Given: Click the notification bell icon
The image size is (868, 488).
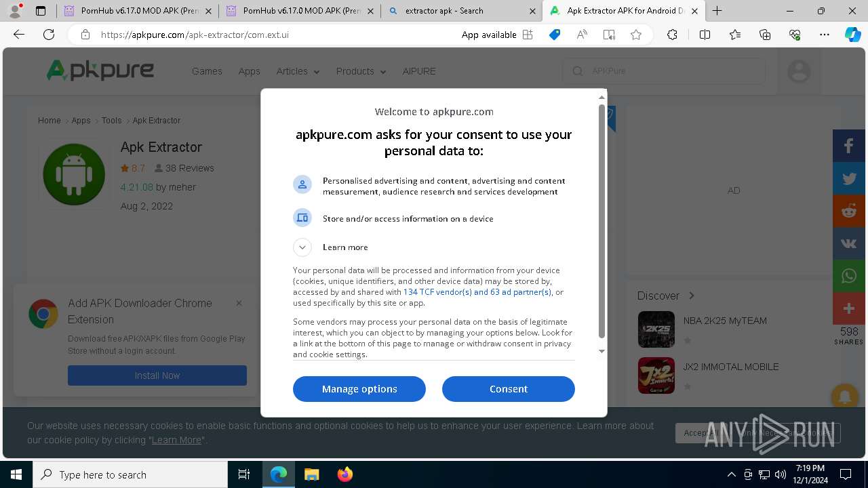Looking at the screenshot, I should point(845,397).
